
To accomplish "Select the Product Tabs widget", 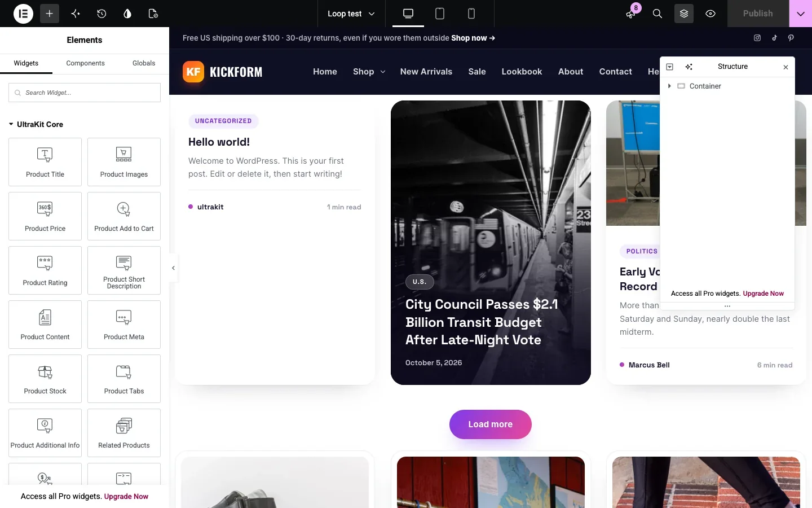I will [x=124, y=379].
